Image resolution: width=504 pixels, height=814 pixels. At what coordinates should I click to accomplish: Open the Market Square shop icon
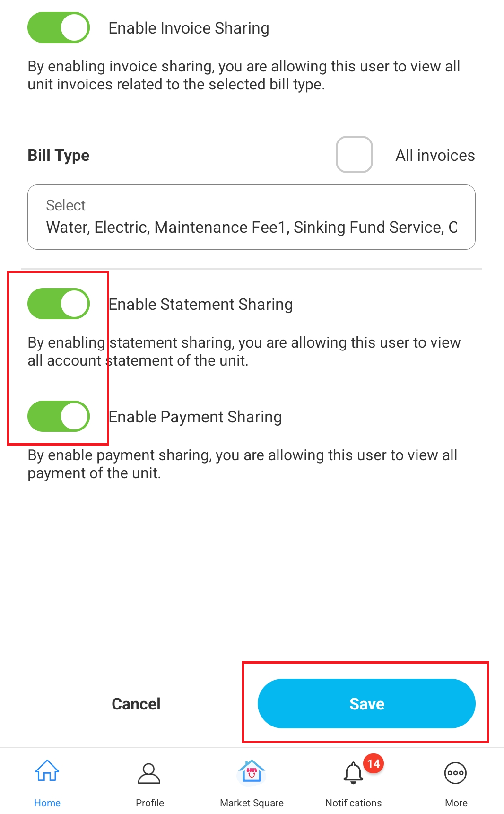[x=252, y=771]
